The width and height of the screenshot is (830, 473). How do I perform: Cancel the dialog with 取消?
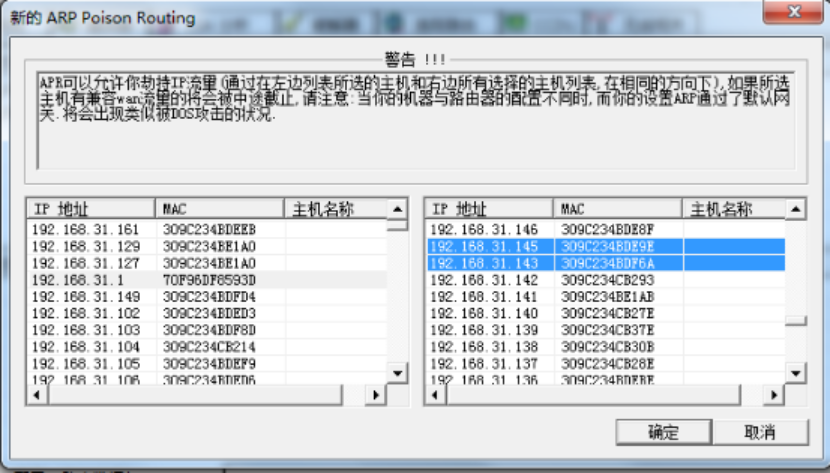tap(760, 432)
